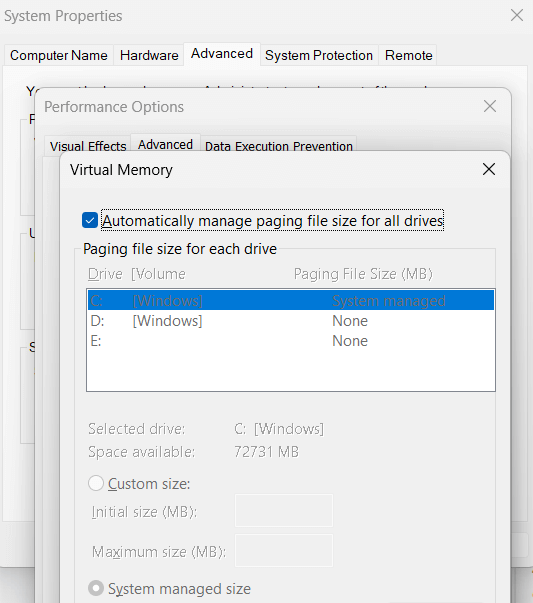The width and height of the screenshot is (533, 603).
Task: Select drive C: in paging list
Action: tap(291, 300)
